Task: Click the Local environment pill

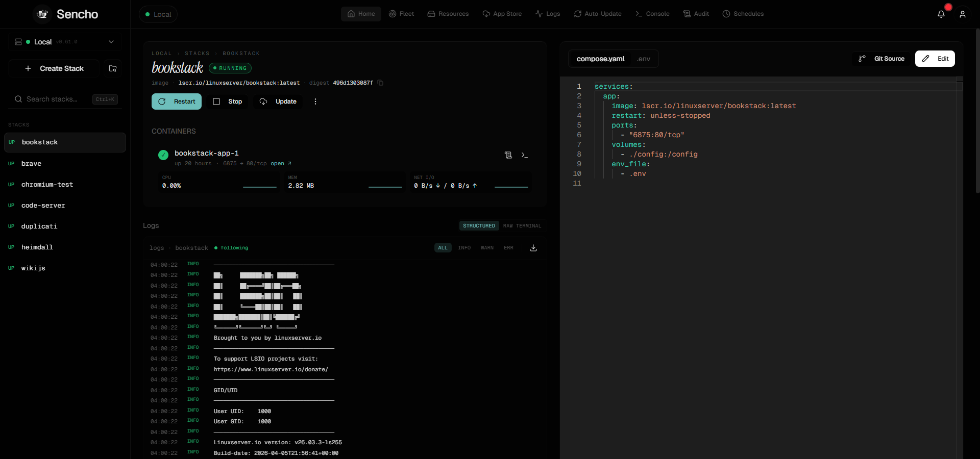Action: (158, 14)
